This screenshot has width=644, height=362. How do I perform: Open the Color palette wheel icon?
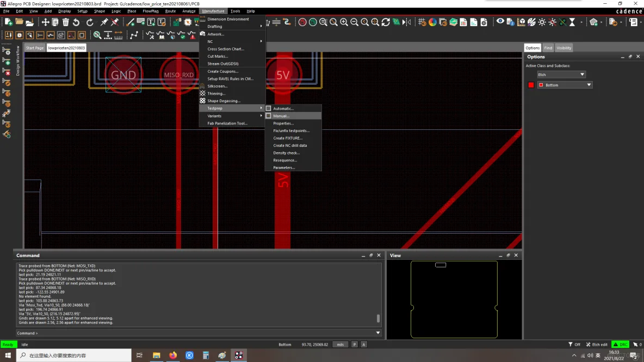432,22
